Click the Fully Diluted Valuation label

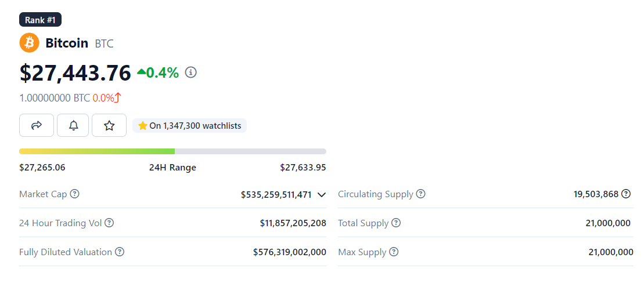coord(66,252)
